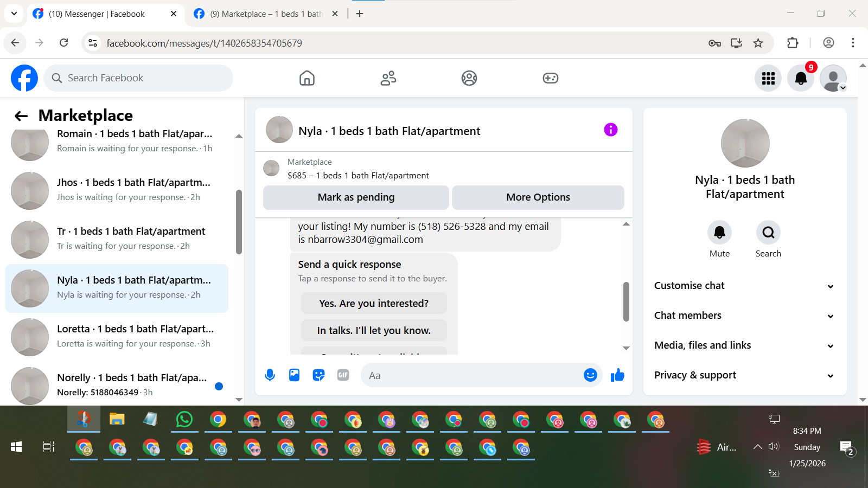
Task: Open Facebook home via the logo
Action: (24, 78)
